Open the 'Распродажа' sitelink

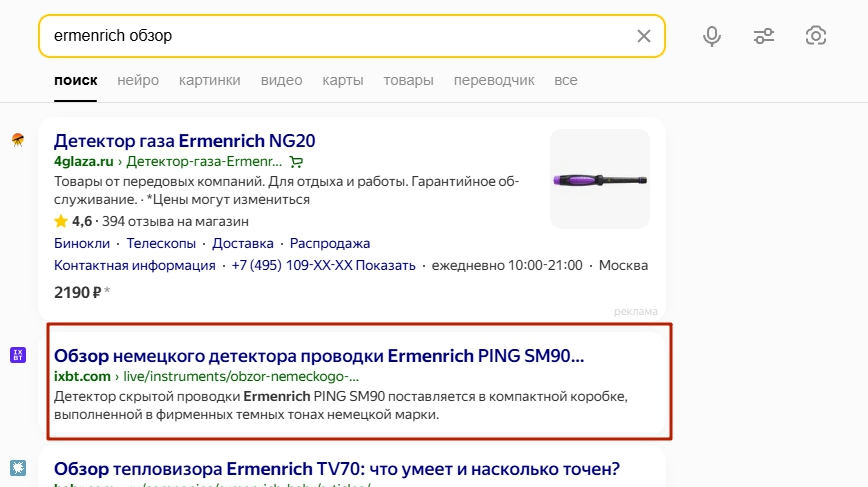330,244
